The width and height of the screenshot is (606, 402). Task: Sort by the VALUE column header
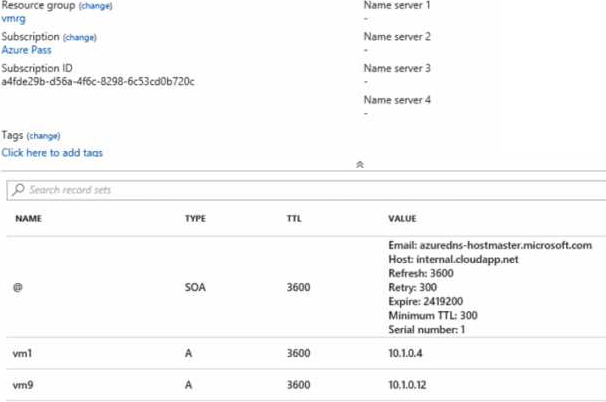(402, 217)
